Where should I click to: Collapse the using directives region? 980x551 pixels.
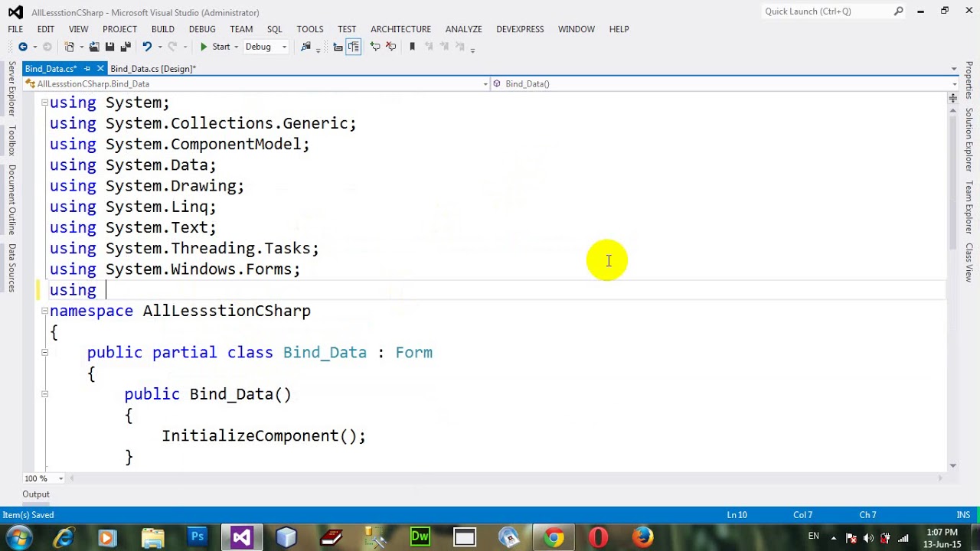tap(44, 103)
